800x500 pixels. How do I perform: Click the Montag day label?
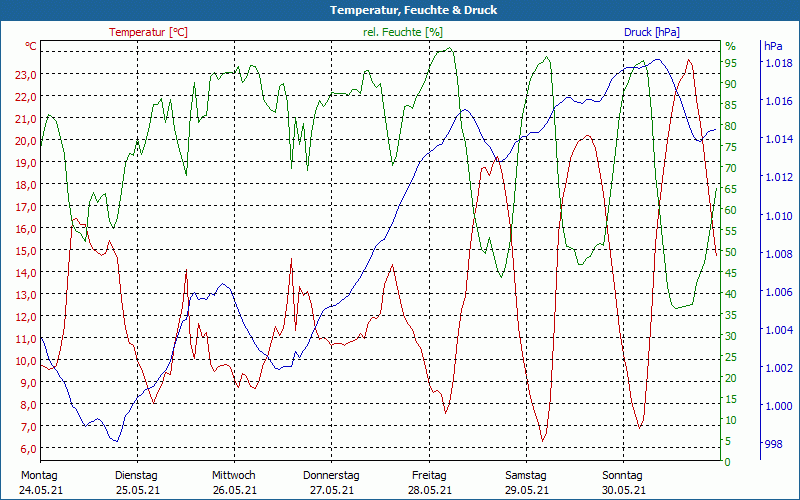click(40, 475)
